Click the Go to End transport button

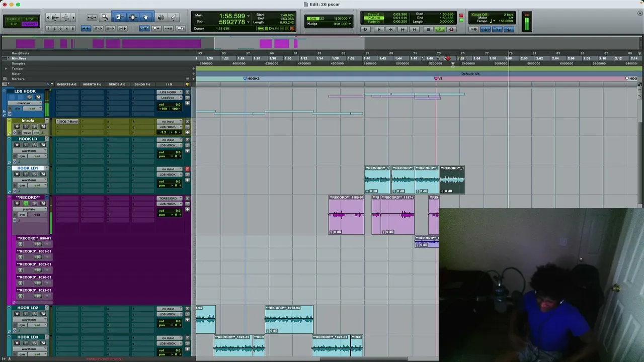(x=415, y=29)
